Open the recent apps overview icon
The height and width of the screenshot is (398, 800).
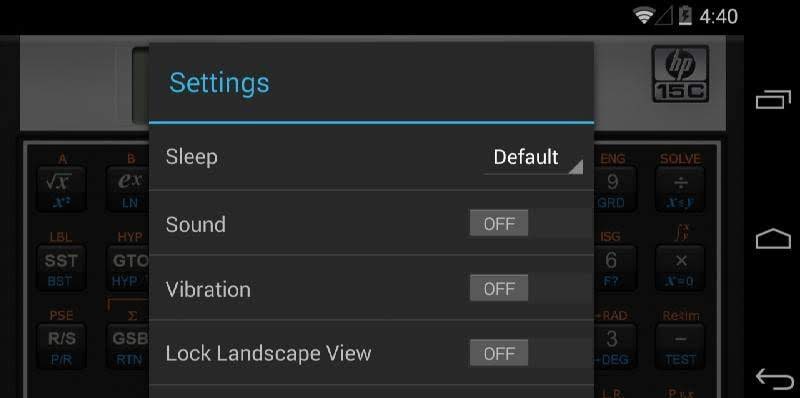(773, 100)
